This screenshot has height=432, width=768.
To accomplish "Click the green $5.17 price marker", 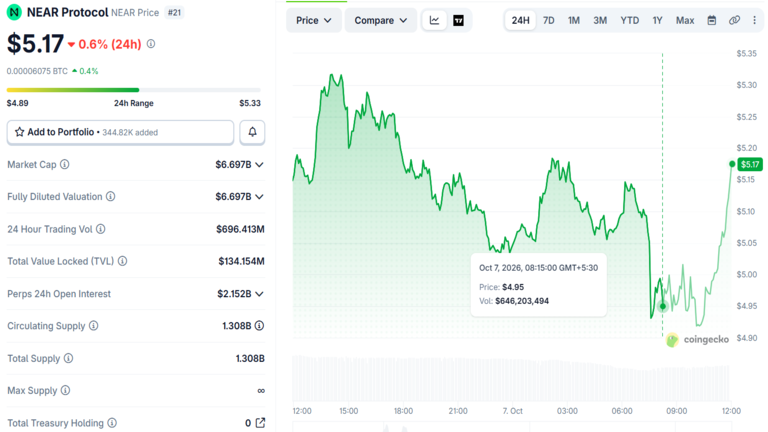I will [749, 164].
